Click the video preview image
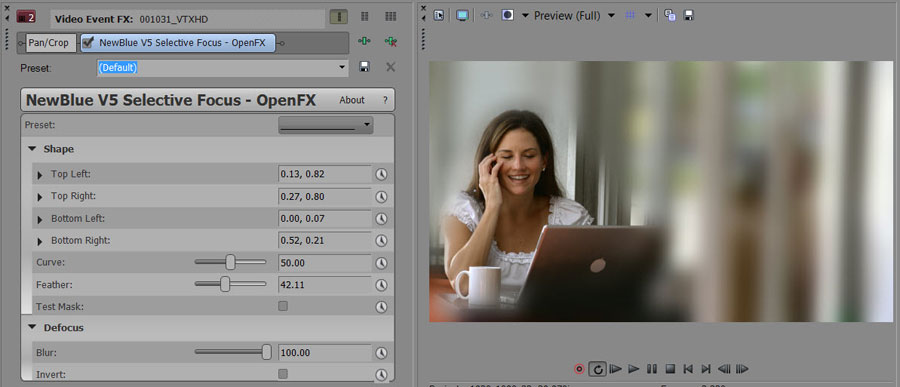This screenshot has height=387, width=900. pyautogui.click(x=661, y=191)
